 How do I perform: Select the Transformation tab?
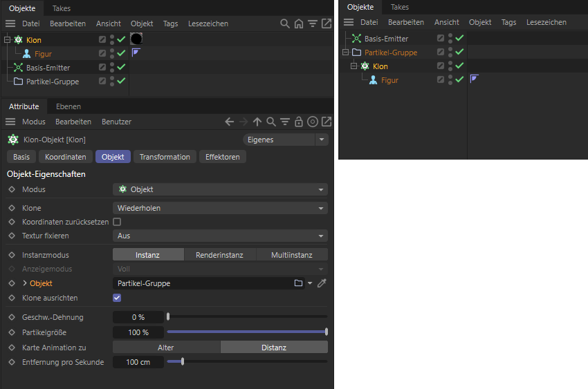[165, 157]
